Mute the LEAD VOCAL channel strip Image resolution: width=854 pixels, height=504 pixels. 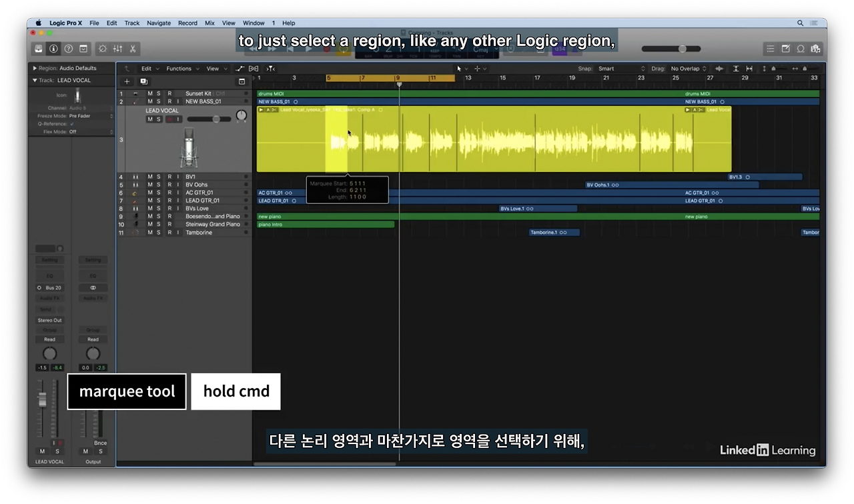[43, 451]
